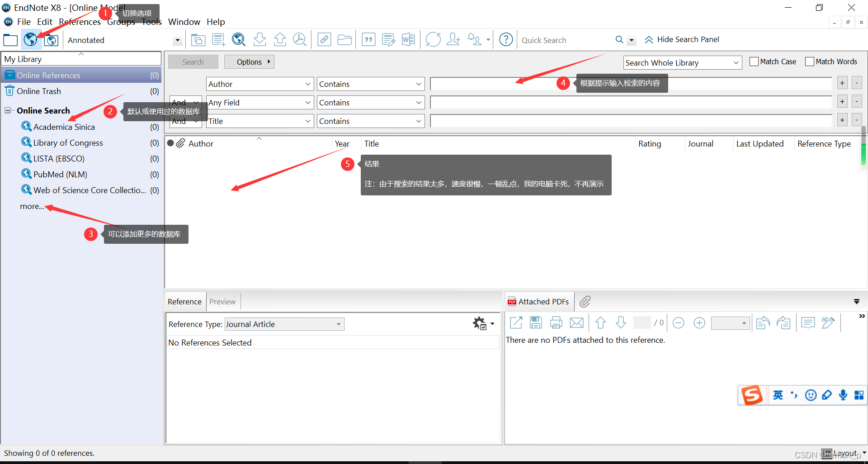Open the Any Field dropdown
Viewport: 868px width, 464px height.
(x=259, y=103)
